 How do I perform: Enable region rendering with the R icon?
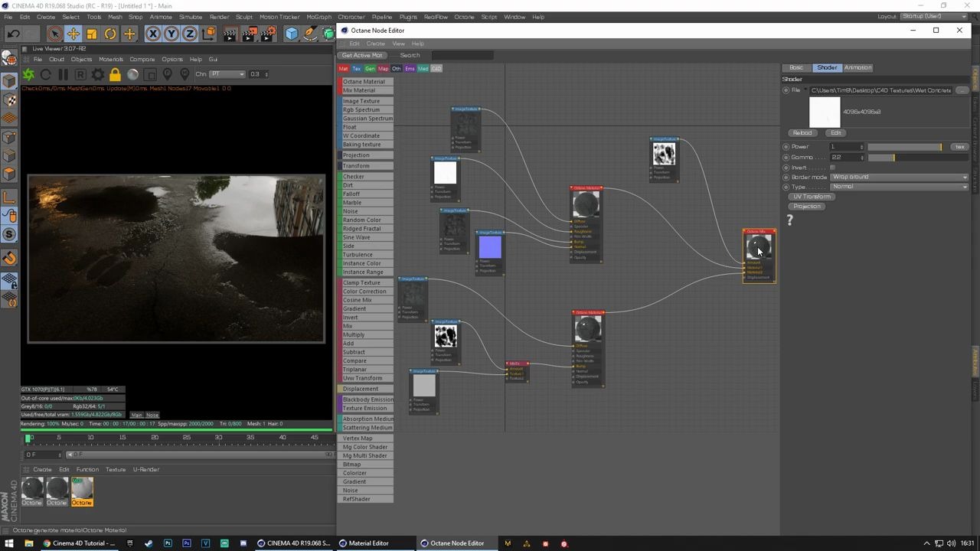click(81, 73)
